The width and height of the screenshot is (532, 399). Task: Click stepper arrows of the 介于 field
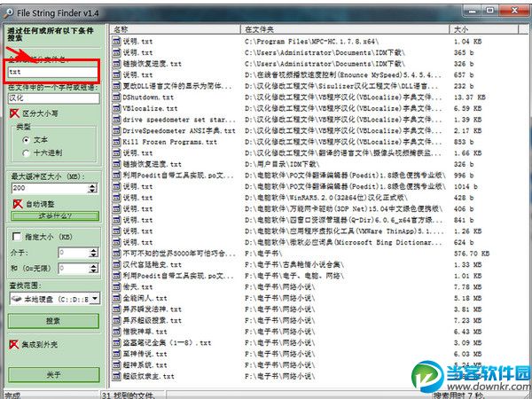point(94,253)
